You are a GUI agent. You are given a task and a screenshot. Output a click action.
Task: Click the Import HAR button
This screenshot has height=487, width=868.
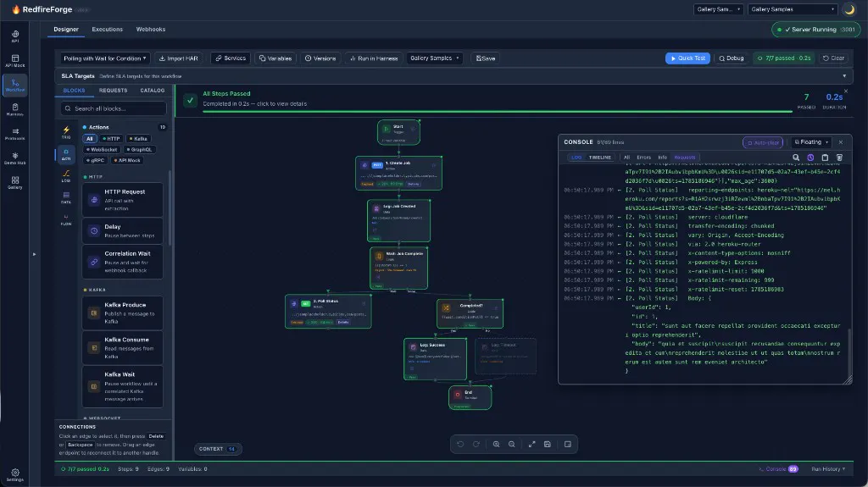click(178, 58)
